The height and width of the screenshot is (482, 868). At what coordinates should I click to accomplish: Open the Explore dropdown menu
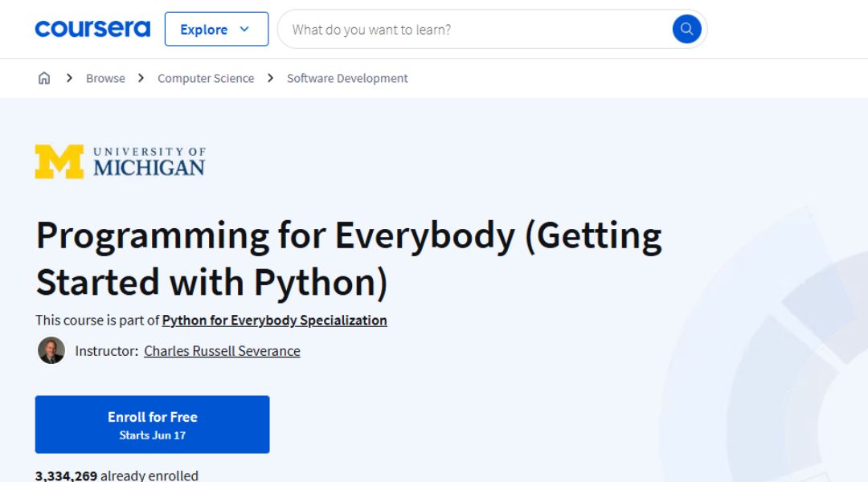204,29
